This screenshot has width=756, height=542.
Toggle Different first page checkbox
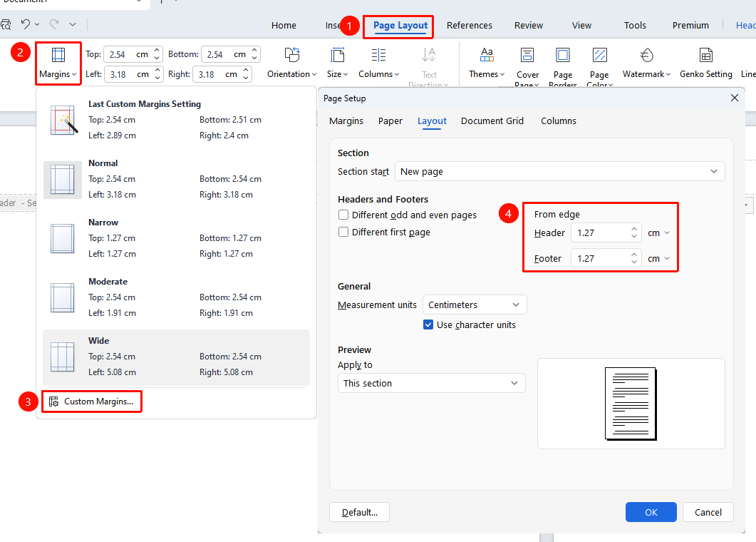click(343, 232)
